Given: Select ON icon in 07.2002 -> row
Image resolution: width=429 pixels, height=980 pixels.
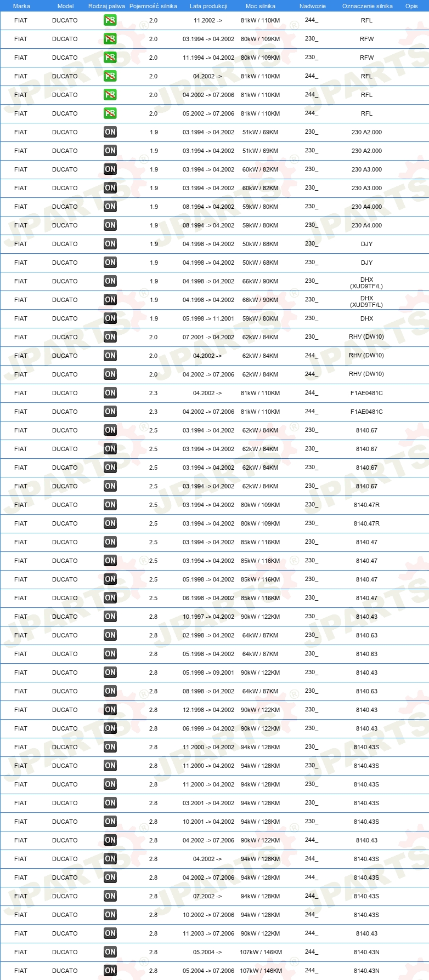Looking at the screenshot, I should click(110, 896).
